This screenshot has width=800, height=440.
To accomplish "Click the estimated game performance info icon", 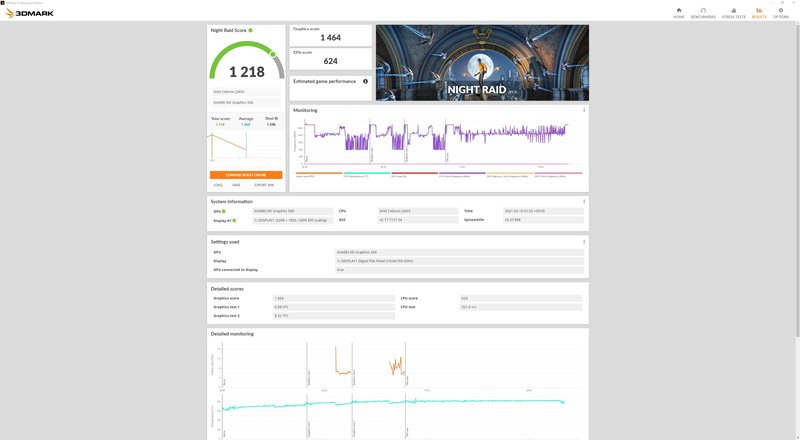I will click(x=365, y=81).
